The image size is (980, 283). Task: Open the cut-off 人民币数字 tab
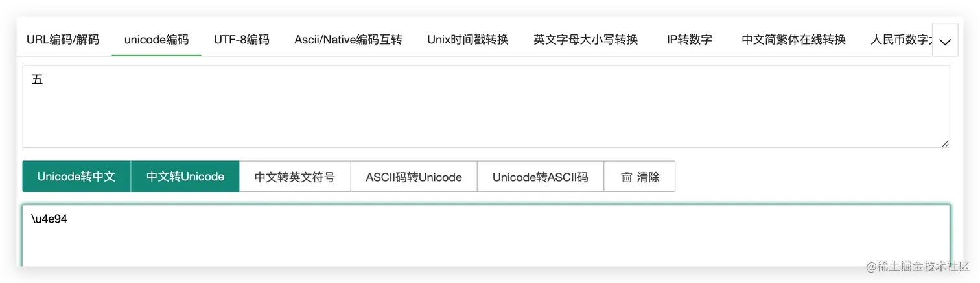coord(901,40)
